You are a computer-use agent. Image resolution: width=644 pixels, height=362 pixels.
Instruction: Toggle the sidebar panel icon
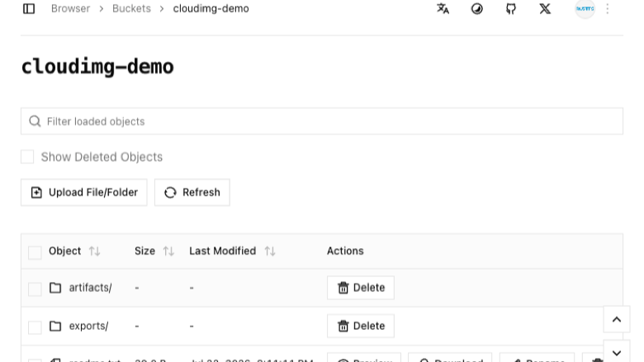(29, 8)
